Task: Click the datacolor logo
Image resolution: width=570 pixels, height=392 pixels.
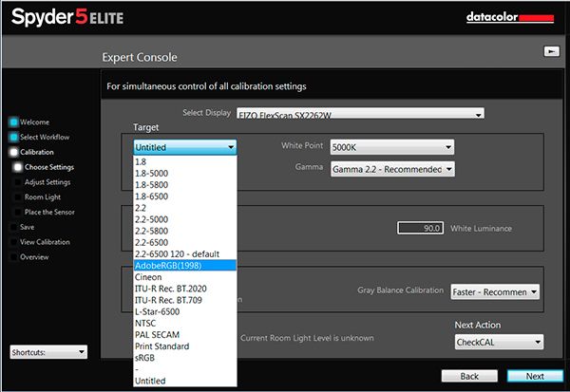Action: pyautogui.click(x=510, y=17)
